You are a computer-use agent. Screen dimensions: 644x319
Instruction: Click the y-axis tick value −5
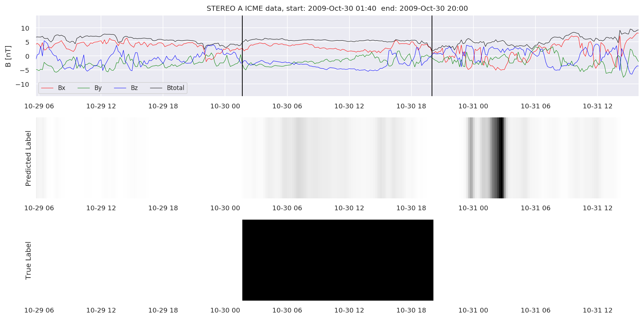click(25, 70)
